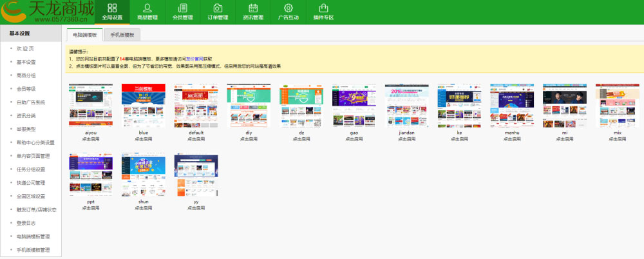Open the shun template thumbnail
This screenshot has height=259, width=644.
[143, 175]
